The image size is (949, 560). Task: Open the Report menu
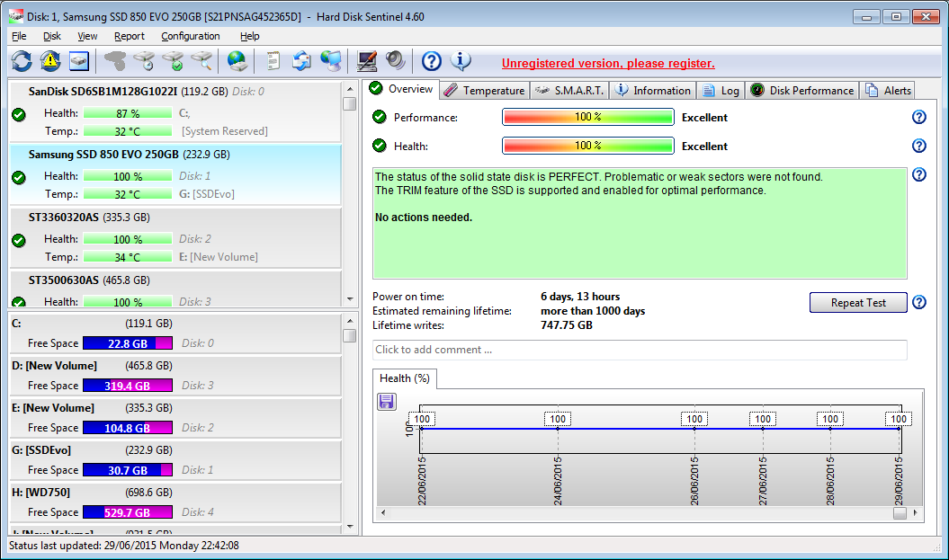click(x=130, y=36)
